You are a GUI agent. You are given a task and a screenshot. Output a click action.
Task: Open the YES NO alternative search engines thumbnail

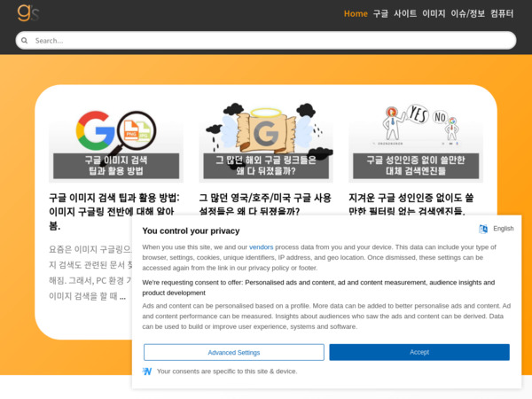(x=416, y=143)
